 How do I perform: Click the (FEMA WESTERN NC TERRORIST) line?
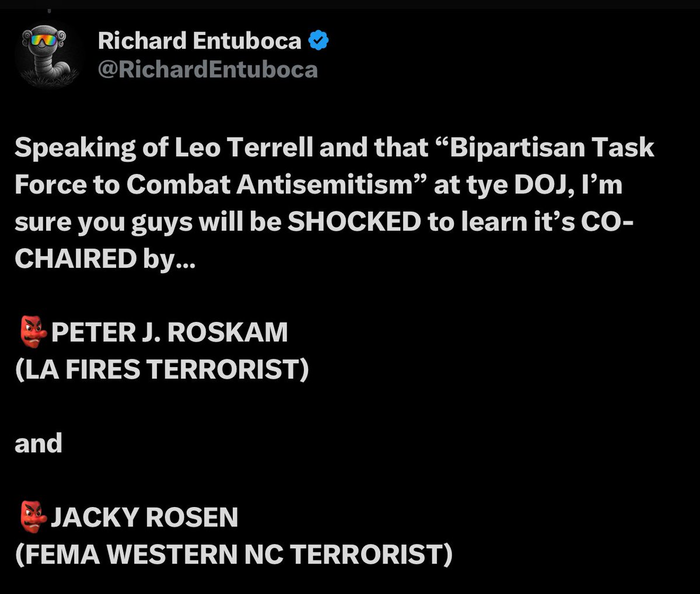coord(233,554)
